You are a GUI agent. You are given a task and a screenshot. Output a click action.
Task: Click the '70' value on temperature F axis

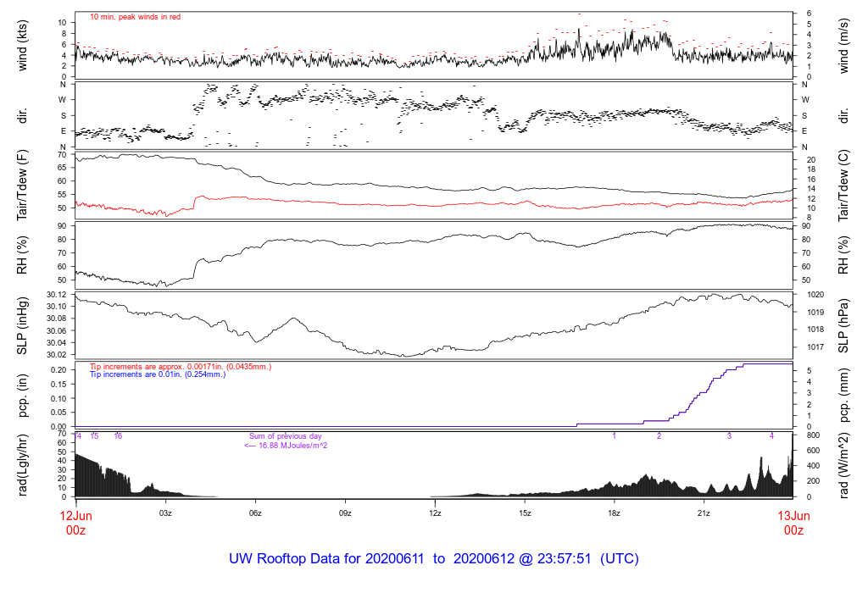tap(61, 155)
